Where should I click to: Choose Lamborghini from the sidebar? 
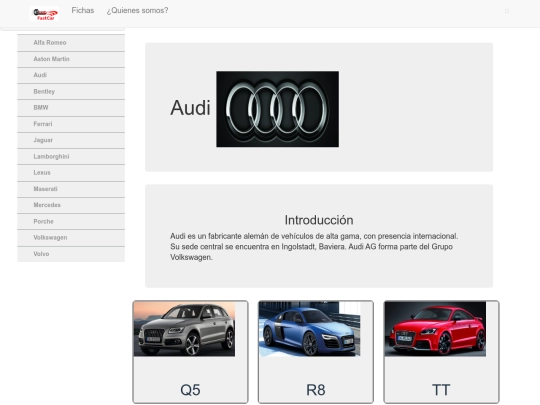(71, 157)
